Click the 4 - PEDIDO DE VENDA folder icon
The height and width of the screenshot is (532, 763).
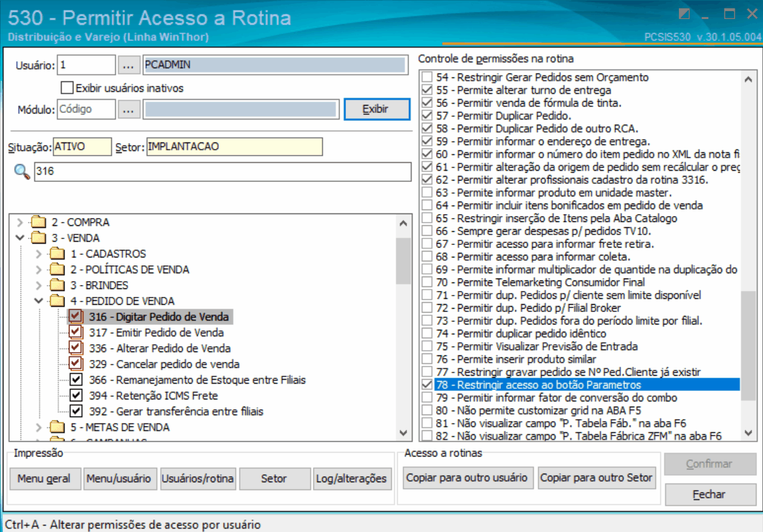pos(57,301)
